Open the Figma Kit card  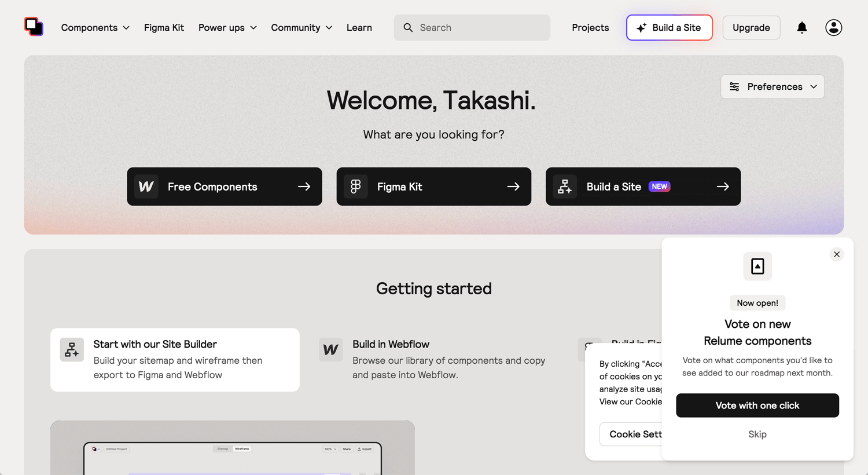coord(434,187)
